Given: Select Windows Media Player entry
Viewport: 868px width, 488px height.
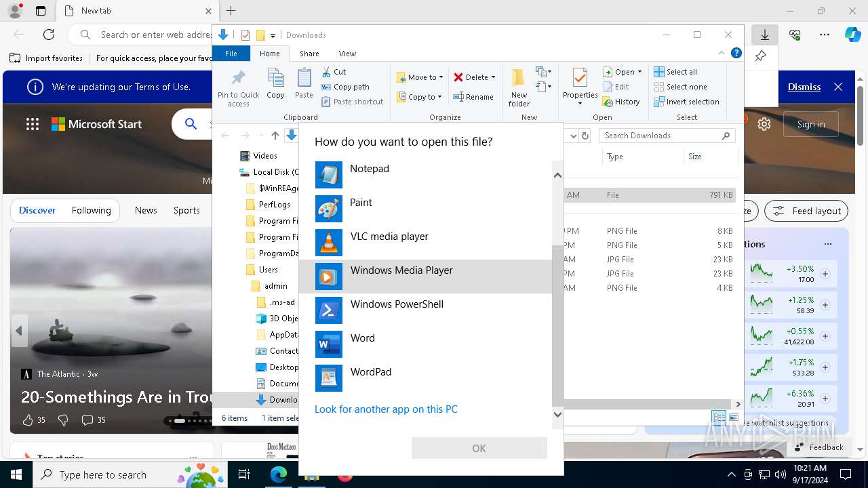Looking at the screenshot, I should 425,277.
